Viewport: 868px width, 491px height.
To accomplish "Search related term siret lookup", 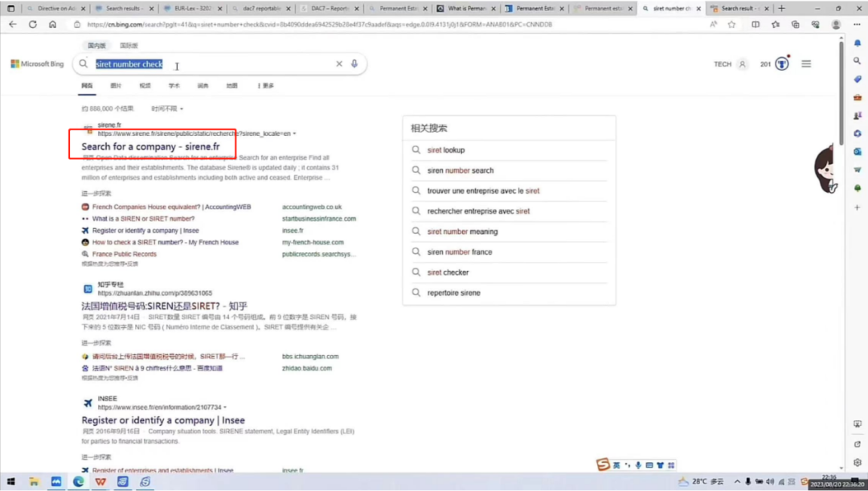I will (x=446, y=150).
